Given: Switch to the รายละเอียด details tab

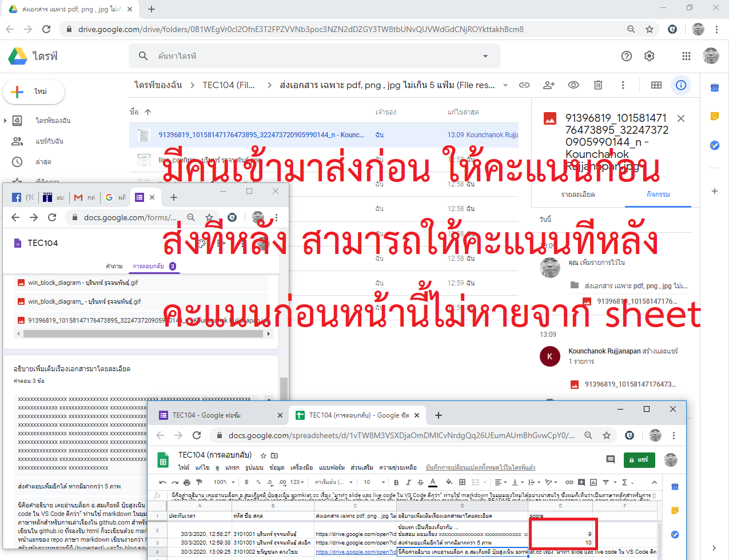Looking at the screenshot, I should click(x=578, y=194).
